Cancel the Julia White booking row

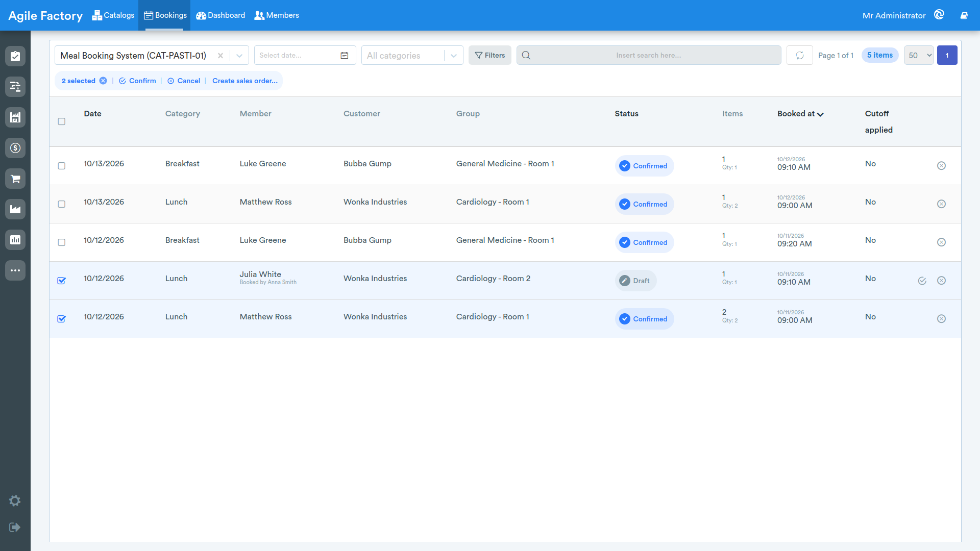pyautogui.click(x=941, y=281)
